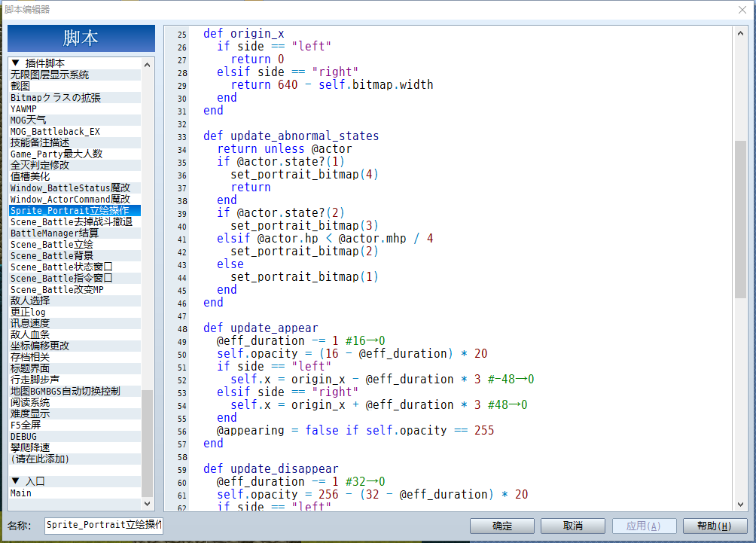
Task: Select 地图BGMBGS自动切换控制 script
Action: coord(75,391)
